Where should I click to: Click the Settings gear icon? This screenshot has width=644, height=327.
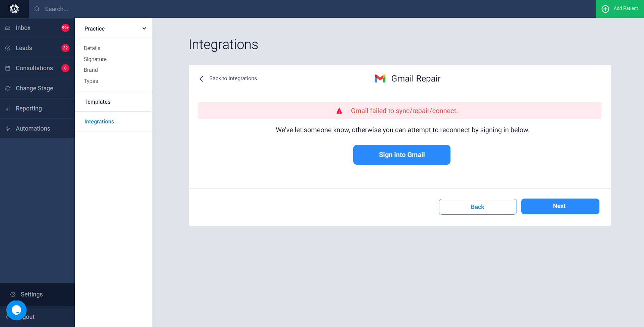[13, 294]
